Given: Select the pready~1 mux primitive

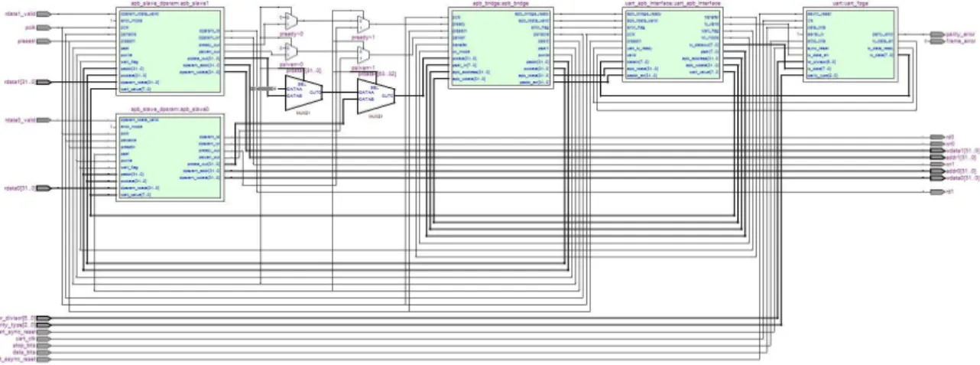Looking at the screenshot, I should [x=363, y=25].
